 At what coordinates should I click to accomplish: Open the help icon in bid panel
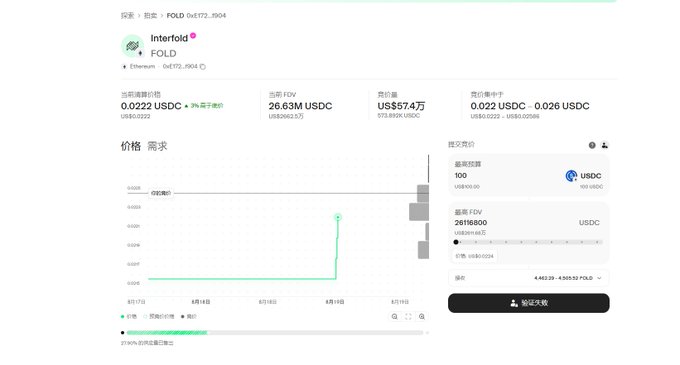[592, 145]
